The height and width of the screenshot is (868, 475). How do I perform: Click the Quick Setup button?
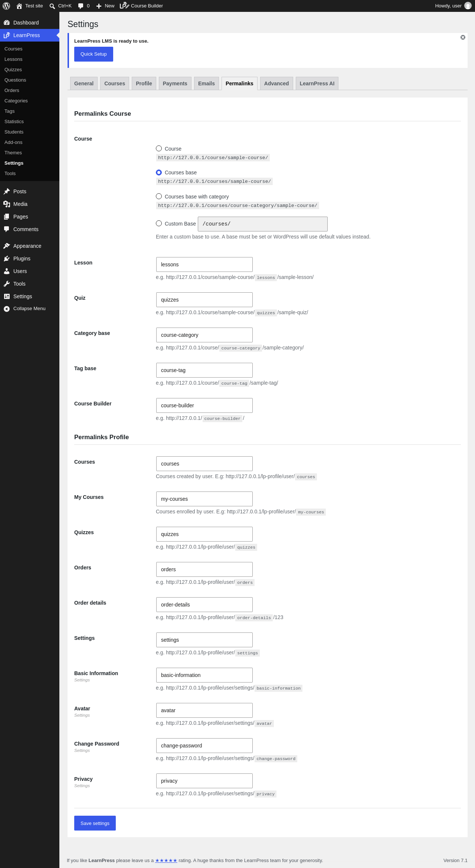[x=94, y=54]
